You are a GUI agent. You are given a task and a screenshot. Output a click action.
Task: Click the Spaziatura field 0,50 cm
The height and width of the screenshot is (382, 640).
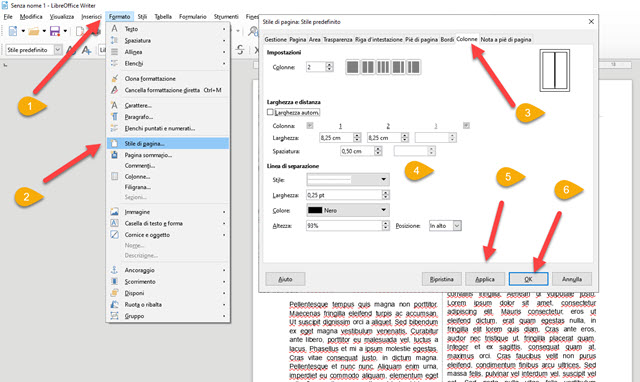[x=357, y=151]
